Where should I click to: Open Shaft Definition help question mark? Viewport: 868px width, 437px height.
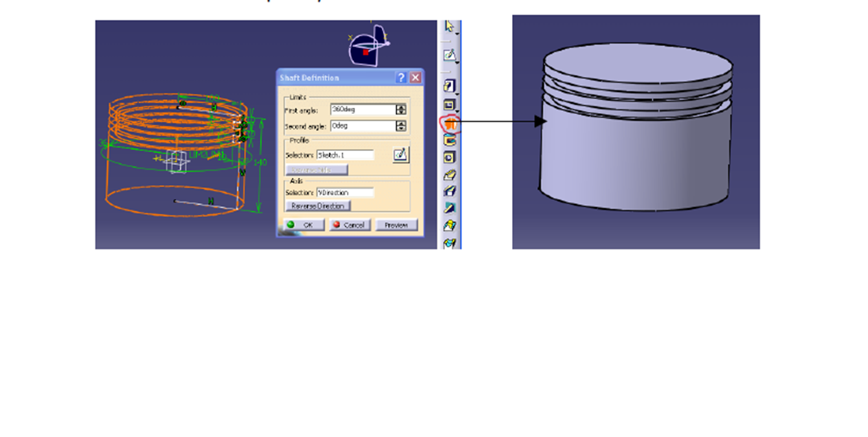[x=401, y=78]
